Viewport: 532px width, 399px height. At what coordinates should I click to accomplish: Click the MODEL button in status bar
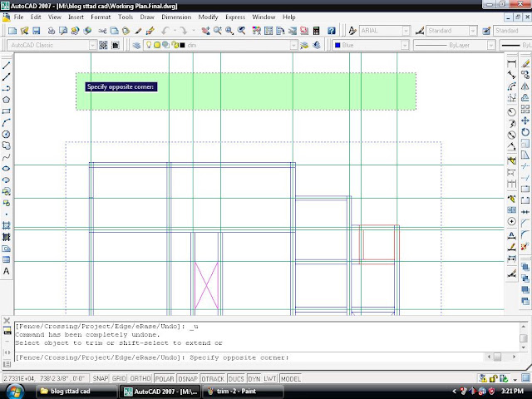291,378
